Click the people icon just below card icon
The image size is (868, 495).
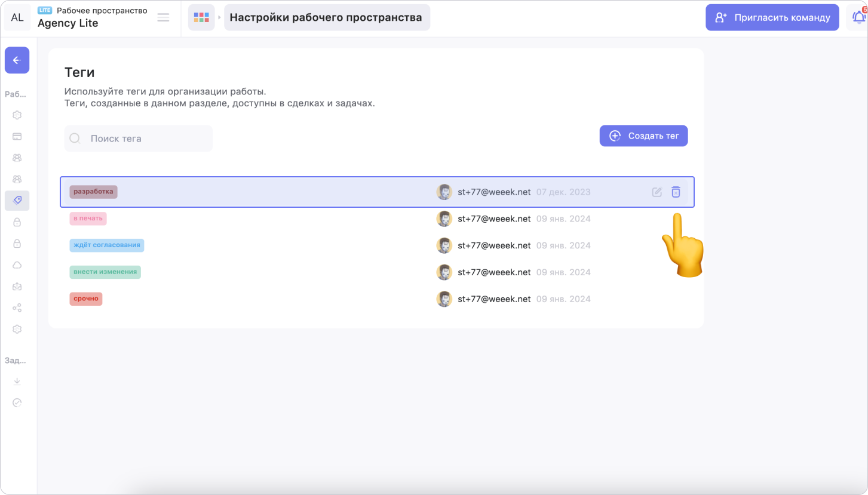17,158
